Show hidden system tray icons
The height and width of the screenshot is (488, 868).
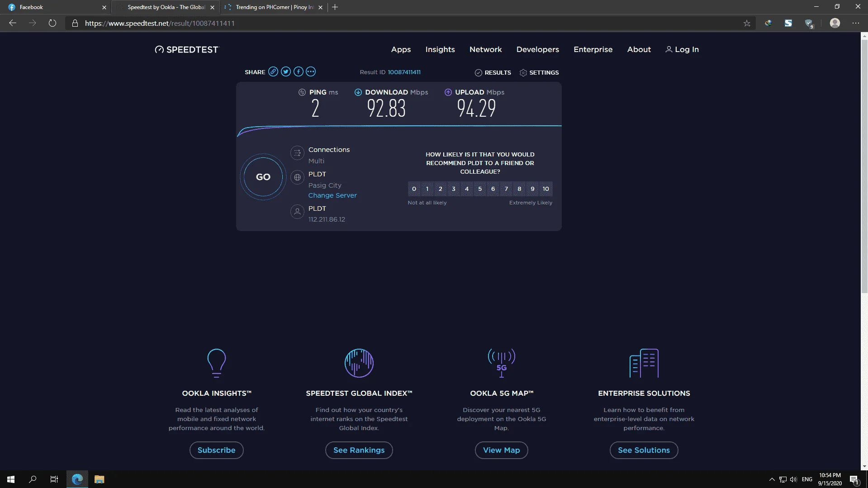[x=772, y=479]
